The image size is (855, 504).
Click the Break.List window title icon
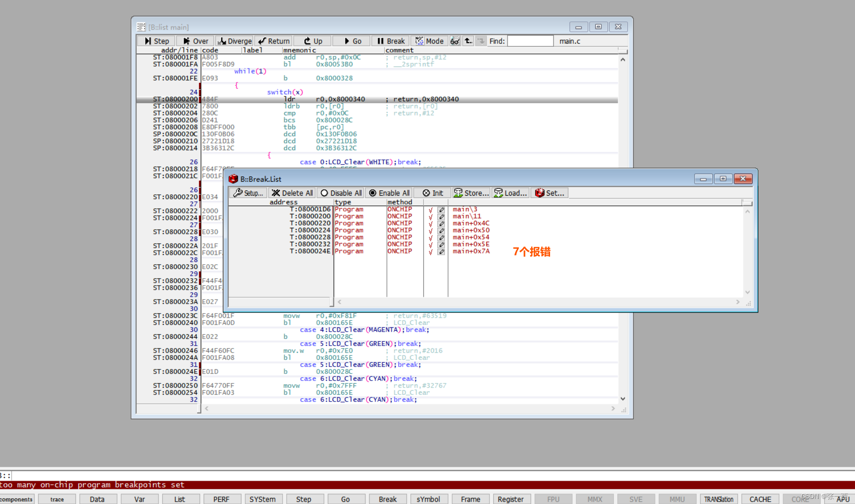[234, 179]
